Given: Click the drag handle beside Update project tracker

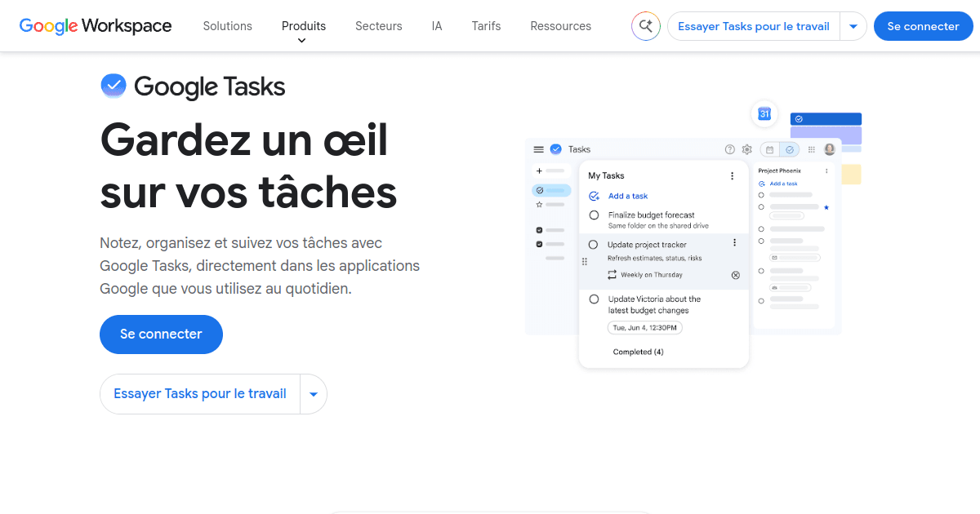Looking at the screenshot, I should click(584, 262).
